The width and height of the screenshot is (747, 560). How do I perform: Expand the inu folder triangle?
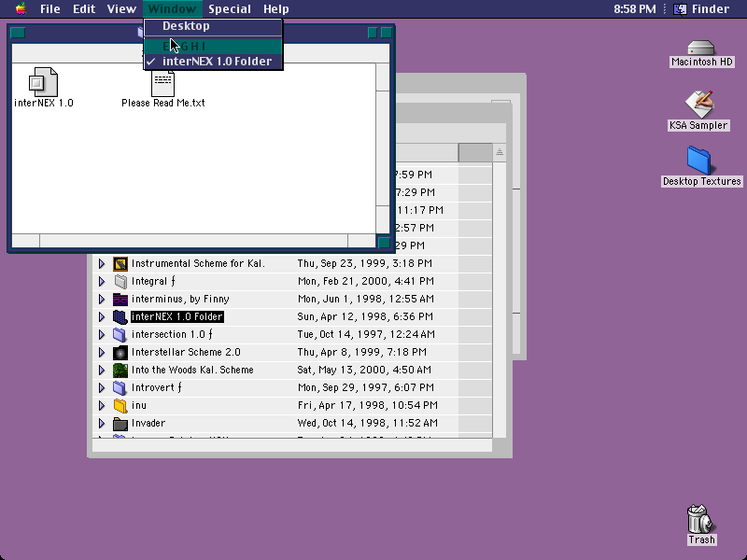[x=102, y=405]
